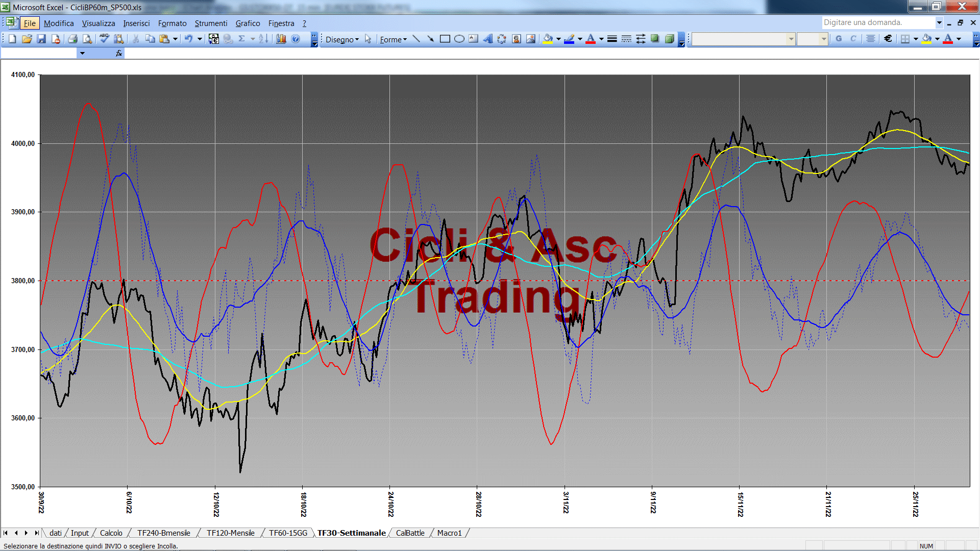Switch to the TF240-Bmensile sheet tab
Screen dimensions: 980x551
[x=163, y=533]
